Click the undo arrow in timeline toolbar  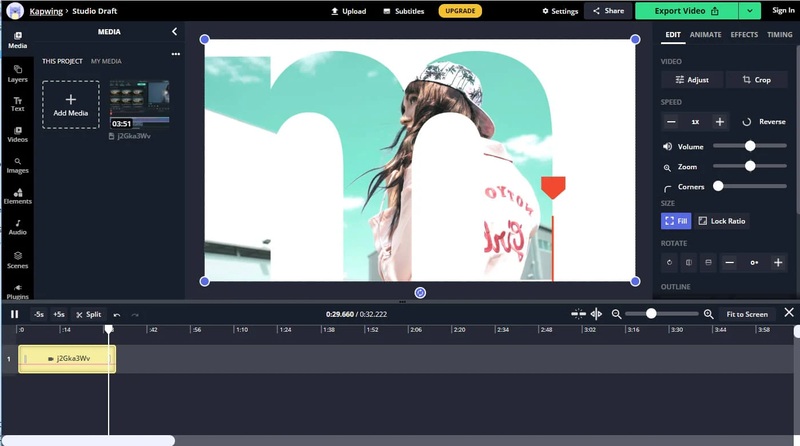tap(117, 314)
